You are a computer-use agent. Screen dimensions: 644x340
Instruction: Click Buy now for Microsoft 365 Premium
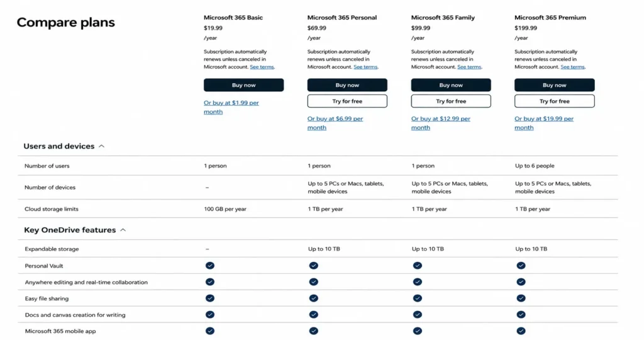(555, 85)
